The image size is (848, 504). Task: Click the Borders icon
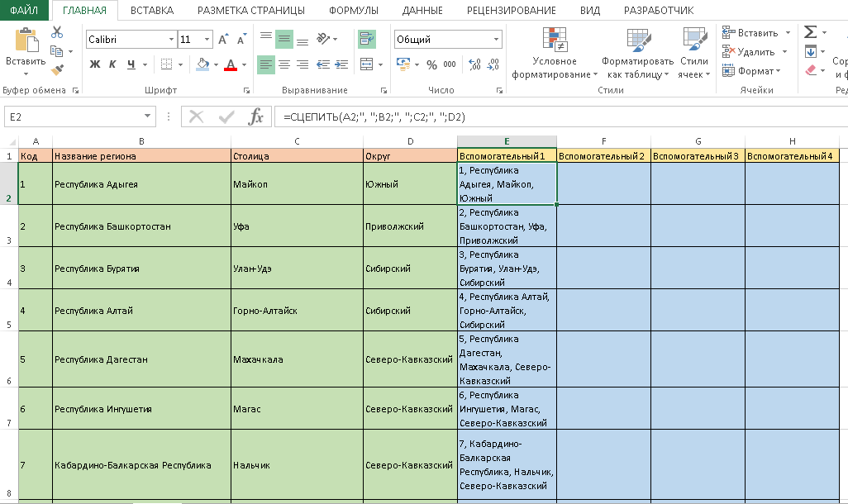(167, 64)
